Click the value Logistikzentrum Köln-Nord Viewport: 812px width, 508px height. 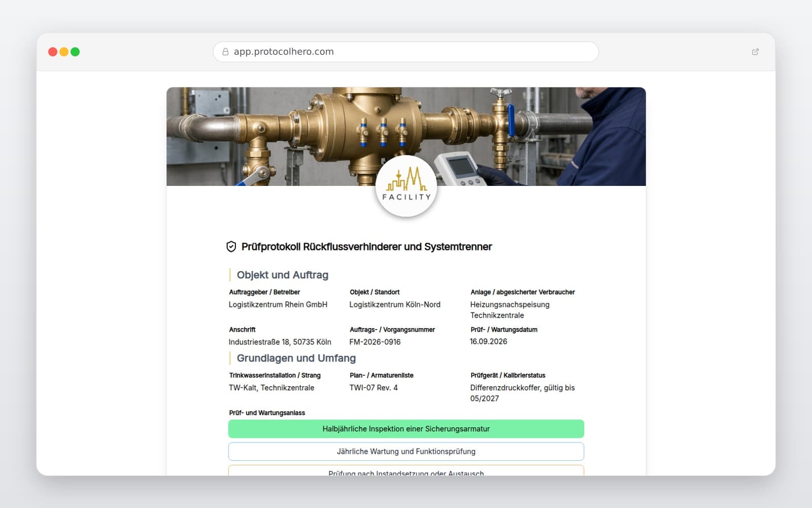pyautogui.click(x=395, y=304)
